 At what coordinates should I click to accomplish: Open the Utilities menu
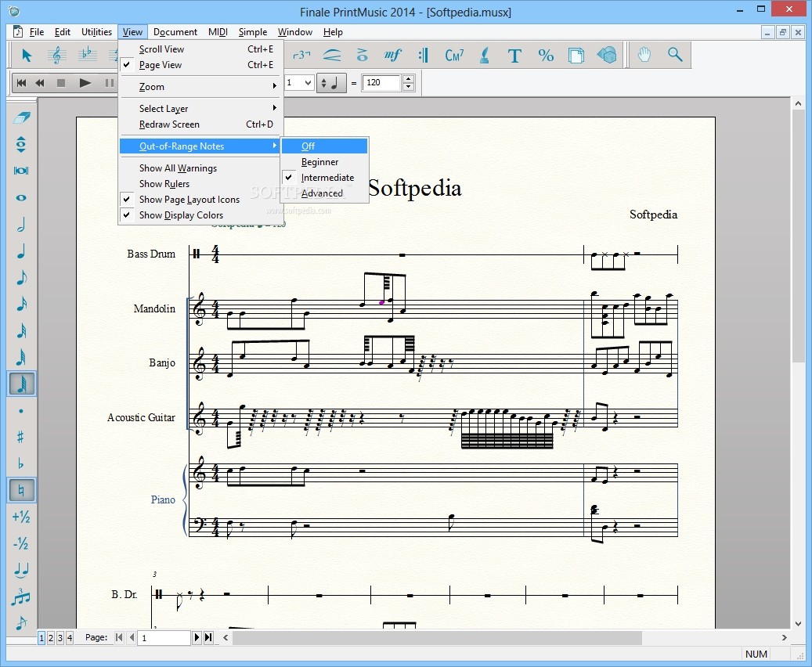[96, 32]
